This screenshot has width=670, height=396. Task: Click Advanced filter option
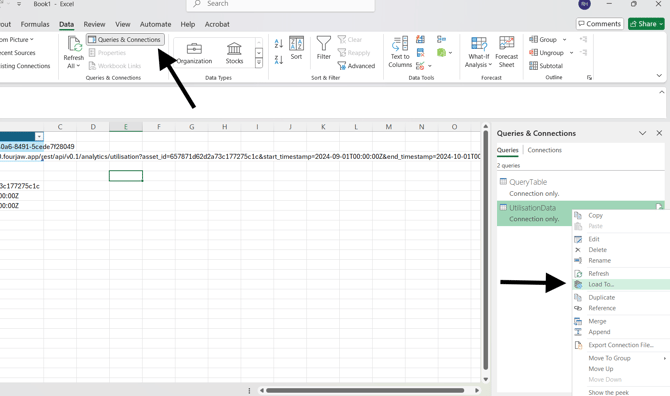point(356,66)
